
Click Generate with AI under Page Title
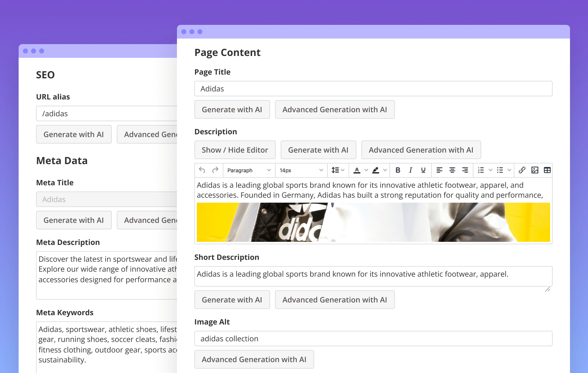point(232,109)
